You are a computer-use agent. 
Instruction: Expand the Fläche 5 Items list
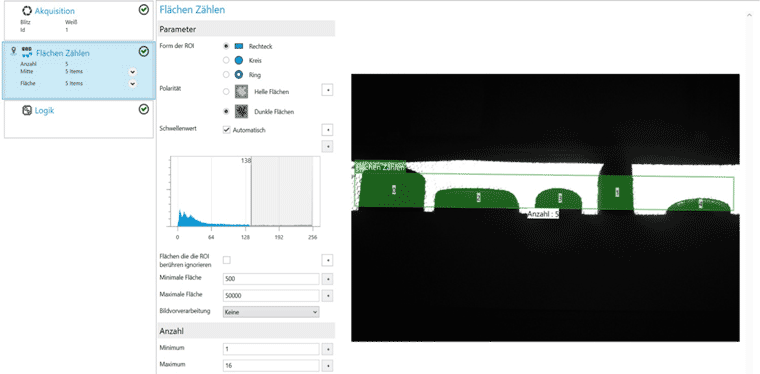(x=132, y=83)
